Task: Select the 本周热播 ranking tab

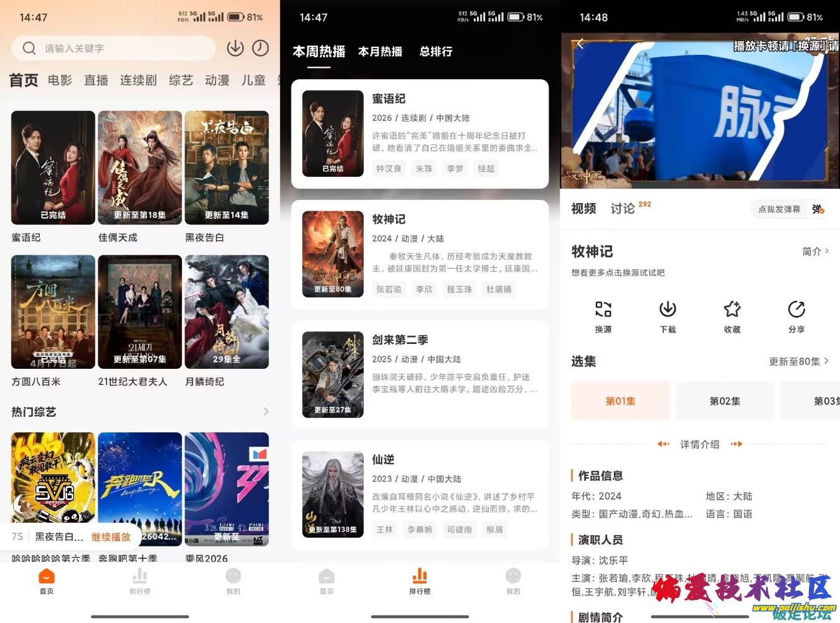Action: (x=319, y=52)
